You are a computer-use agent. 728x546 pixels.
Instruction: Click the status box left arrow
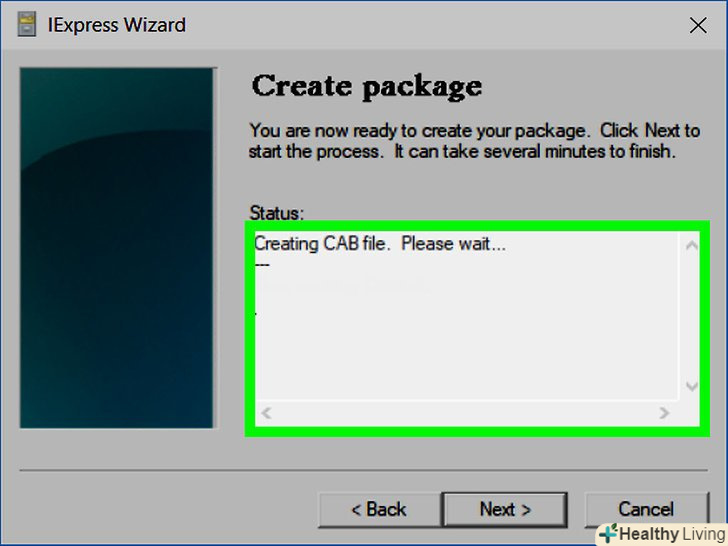pos(266,412)
